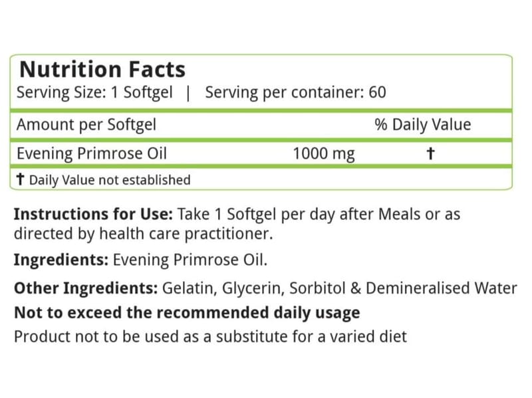Viewport: 532px width, 398px height.
Task: Click the dagger symbol in Daily Value column
Action: click(x=430, y=153)
